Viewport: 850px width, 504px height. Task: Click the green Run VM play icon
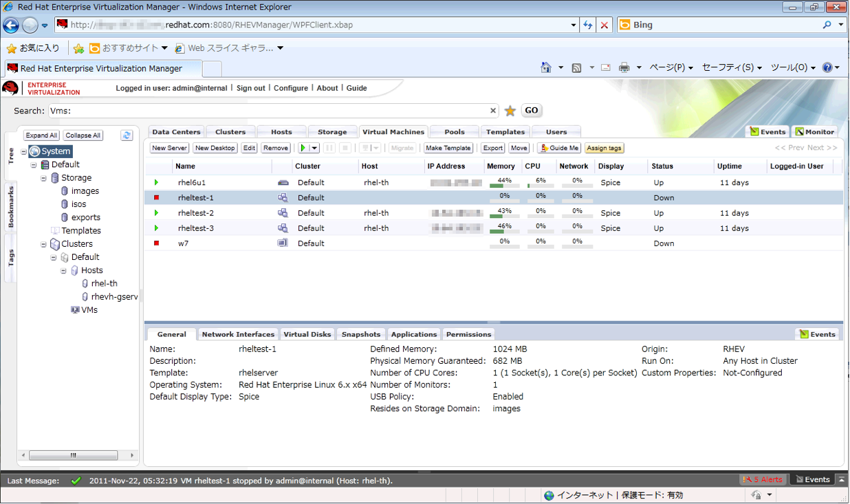point(302,148)
